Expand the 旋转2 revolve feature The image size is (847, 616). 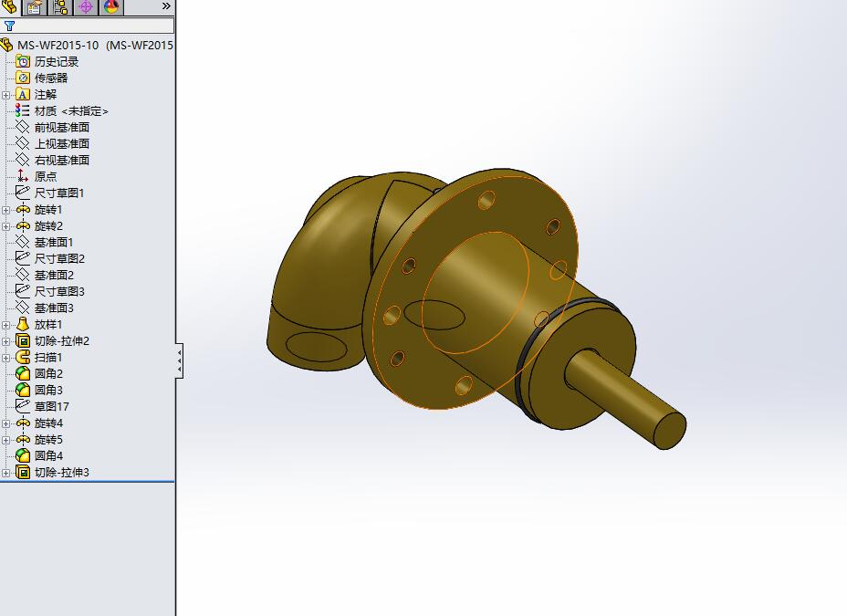coord(6,226)
